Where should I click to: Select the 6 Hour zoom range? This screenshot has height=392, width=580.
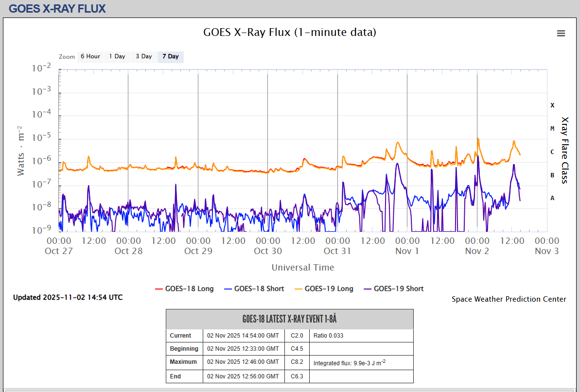(90, 56)
